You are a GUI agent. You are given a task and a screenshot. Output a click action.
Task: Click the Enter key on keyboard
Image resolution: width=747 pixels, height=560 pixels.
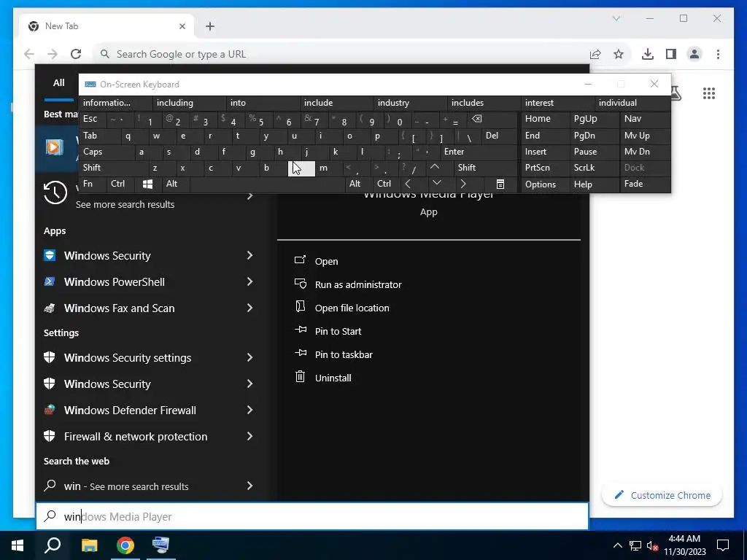click(x=478, y=152)
